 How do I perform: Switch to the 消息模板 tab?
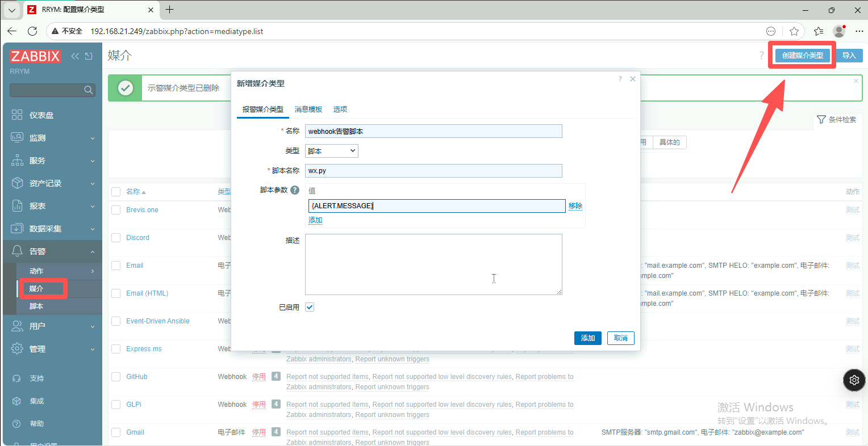[308, 110]
